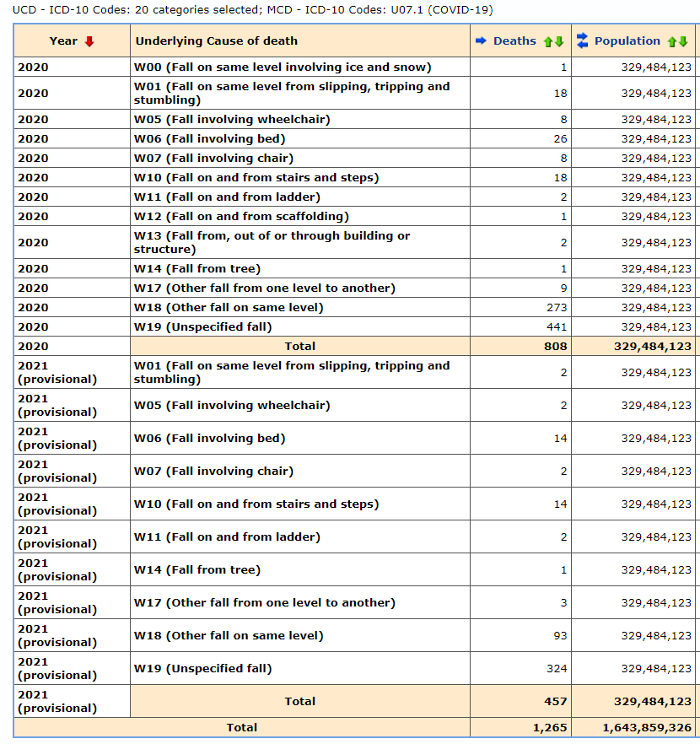Click deaths value 3 in 2021 W17 row
The image size is (700, 744).
564,602
